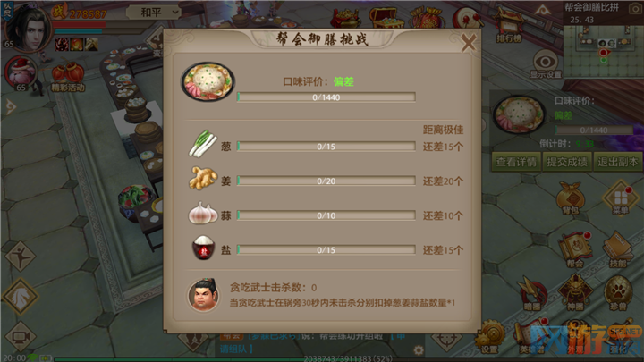Image resolution: width=644 pixels, height=362 pixels.
Task: Click the 提交成绩 submit button
Action: coord(567,162)
